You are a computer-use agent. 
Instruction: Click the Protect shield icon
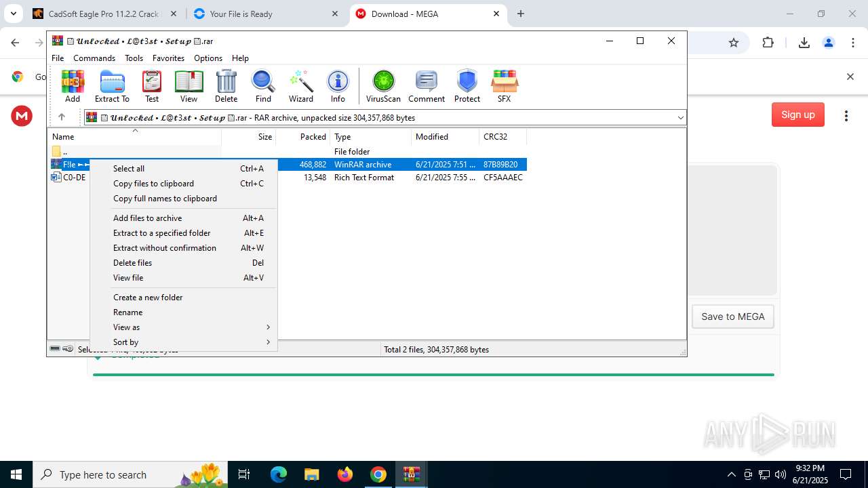click(467, 86)
